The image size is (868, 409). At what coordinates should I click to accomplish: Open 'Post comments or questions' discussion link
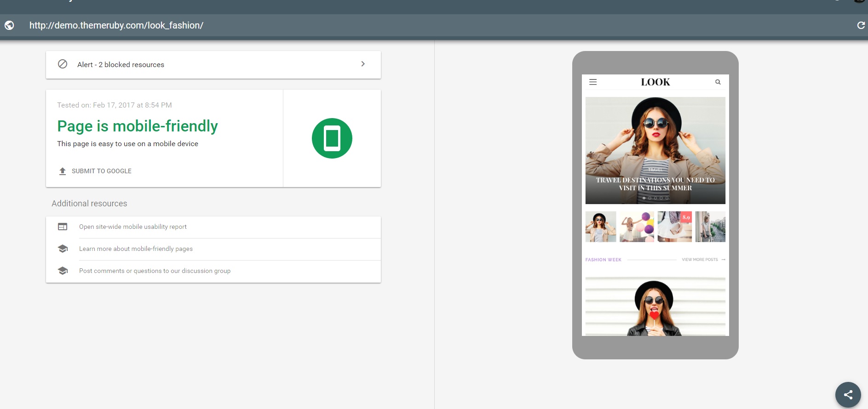click(155, 271)
